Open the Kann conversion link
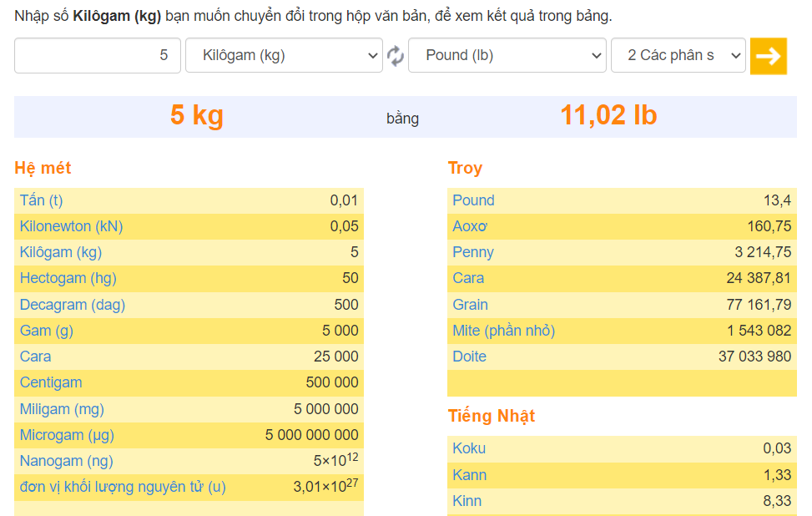 (467, 474)
